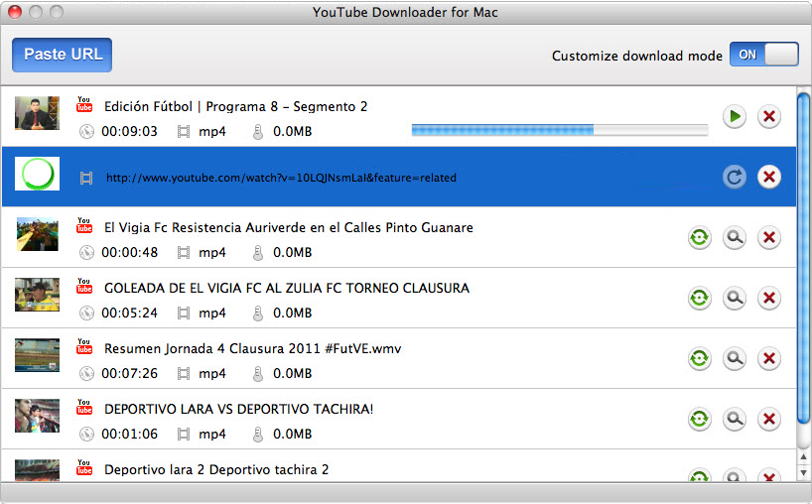Click the scrollbar up arrow
This screenshot has width=812, height=504.
coord(804,457)
